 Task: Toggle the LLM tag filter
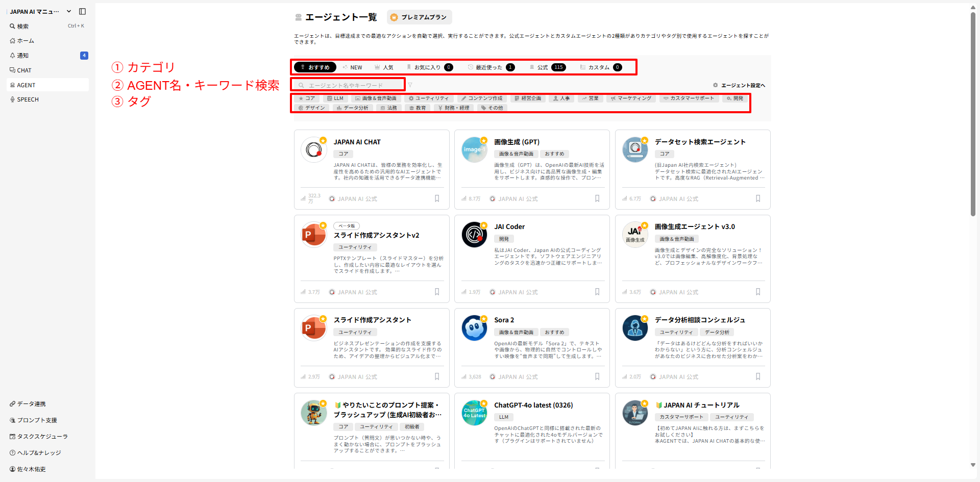(x=335, y=98)
